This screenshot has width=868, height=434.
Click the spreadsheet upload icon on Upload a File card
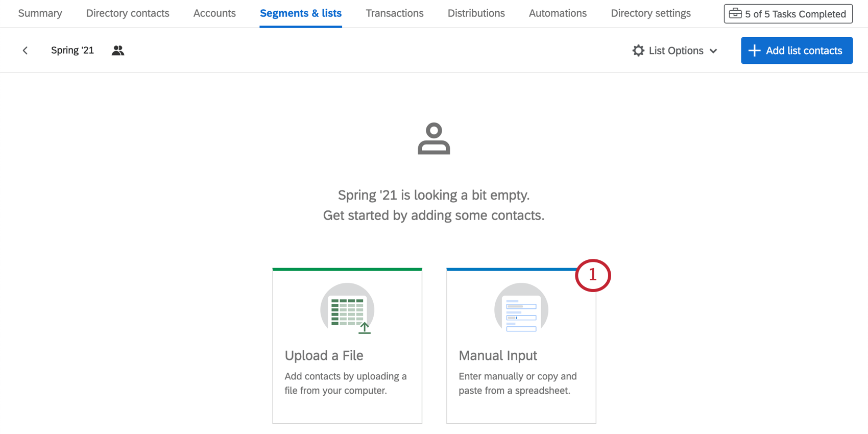(347, 309)
